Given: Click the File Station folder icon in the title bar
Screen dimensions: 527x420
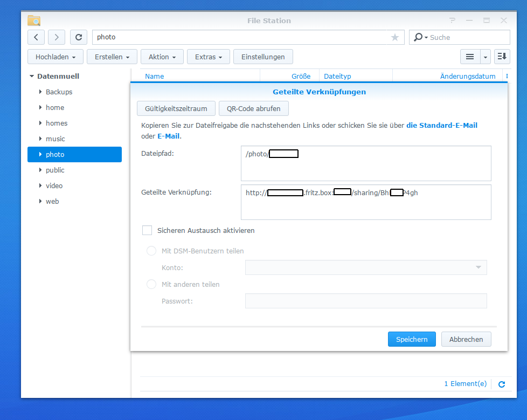Looking at the screenshot, I should (34, 20).
